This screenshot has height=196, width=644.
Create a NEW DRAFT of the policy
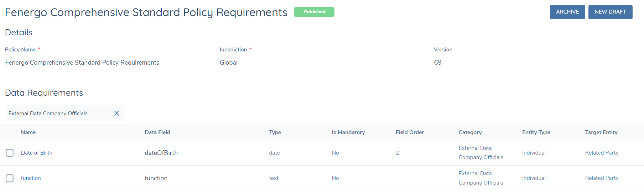click(x=610, y=12)
